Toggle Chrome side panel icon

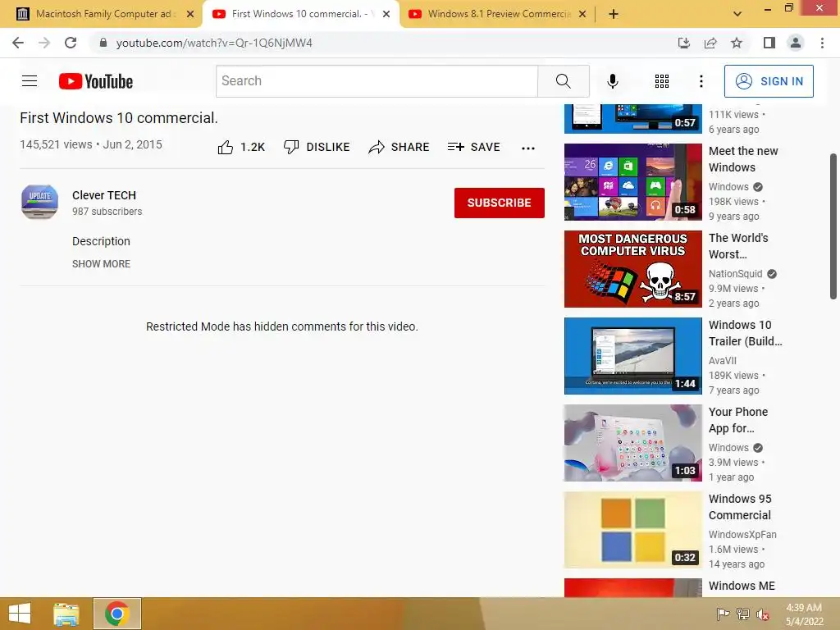point(769,43)
